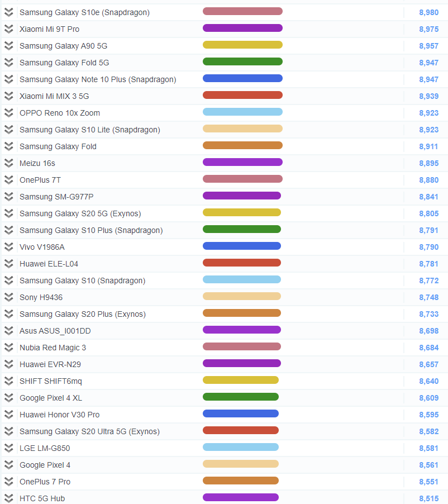Click the score 8,748

[428, 297]
